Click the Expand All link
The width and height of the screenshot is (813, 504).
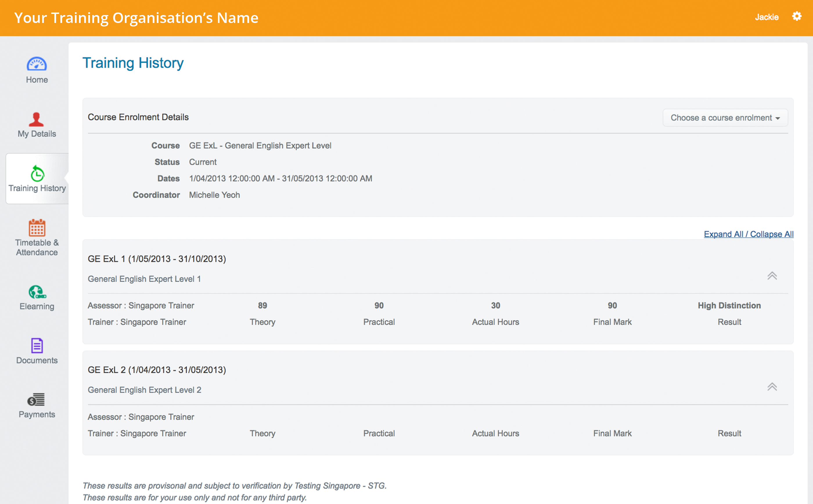click(x=724, y=234)
